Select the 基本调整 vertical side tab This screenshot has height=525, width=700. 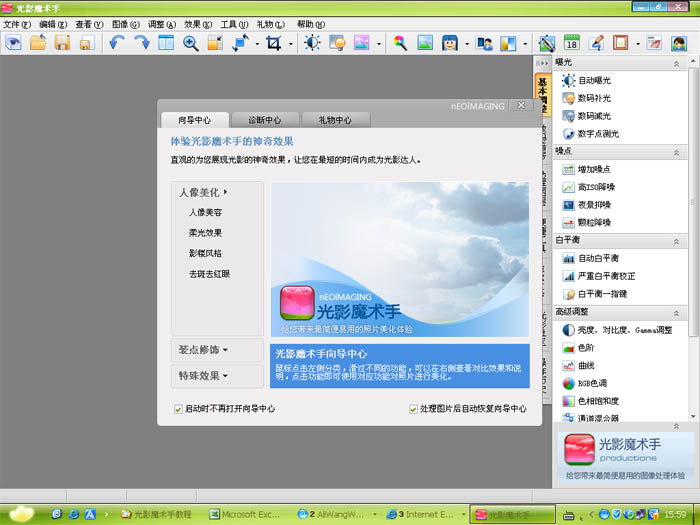click(x=542, y=94)
